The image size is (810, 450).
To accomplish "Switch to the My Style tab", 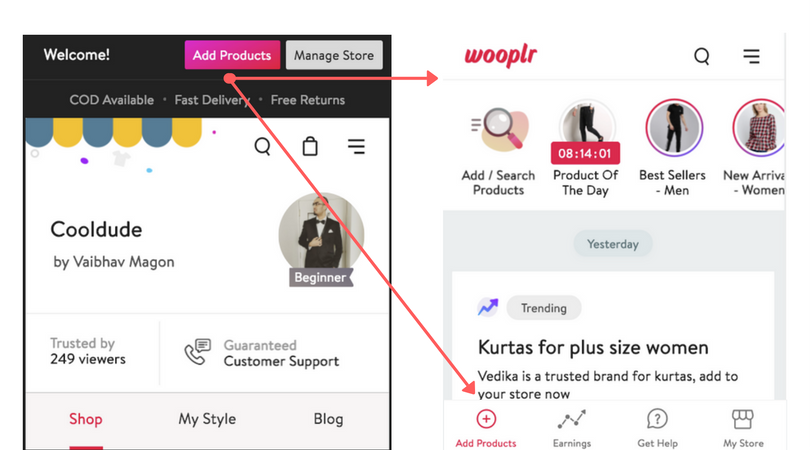I will (x=207, y=418).
